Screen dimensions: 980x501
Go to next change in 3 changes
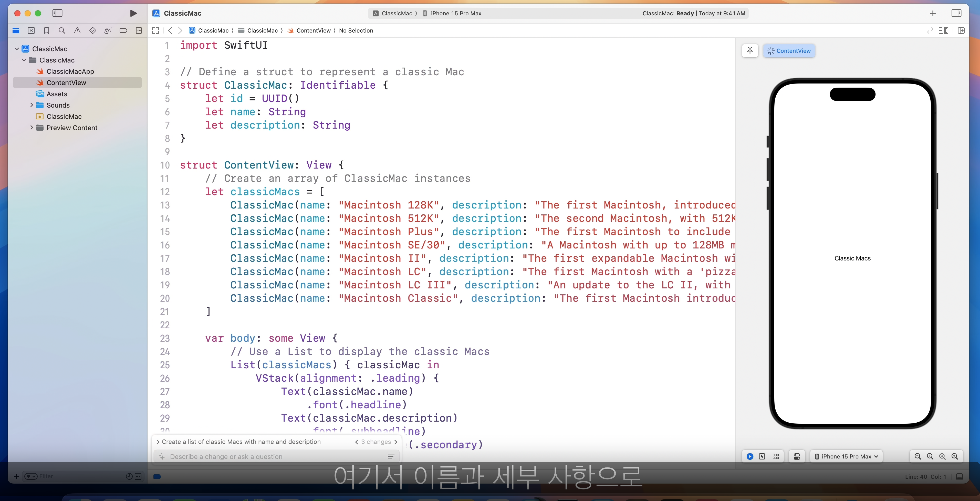pos(396,442)
